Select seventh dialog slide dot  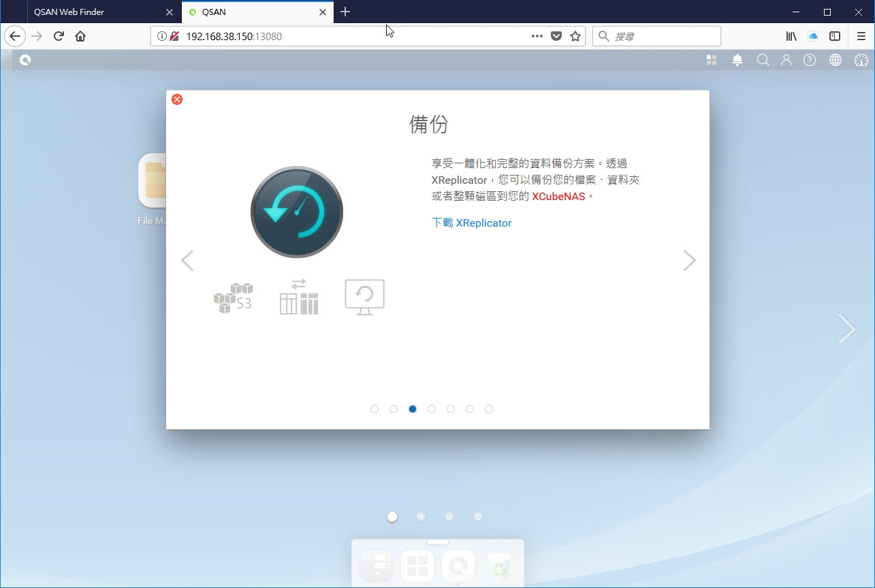489,409
